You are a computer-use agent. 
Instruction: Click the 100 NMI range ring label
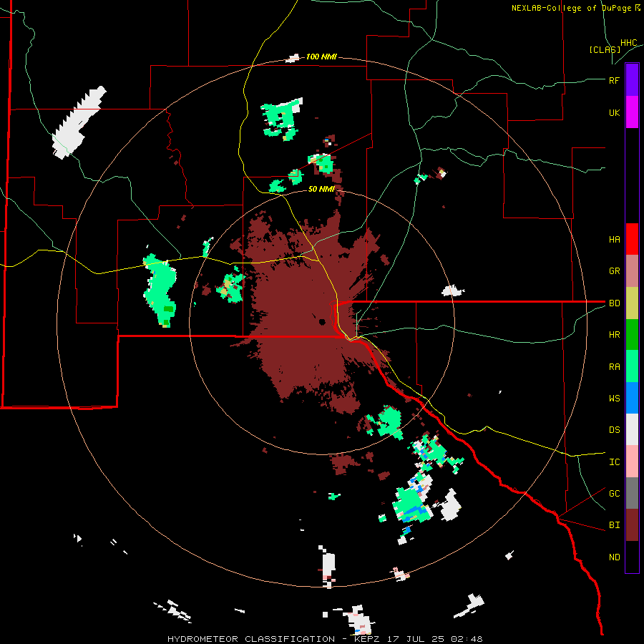[321, 57]
